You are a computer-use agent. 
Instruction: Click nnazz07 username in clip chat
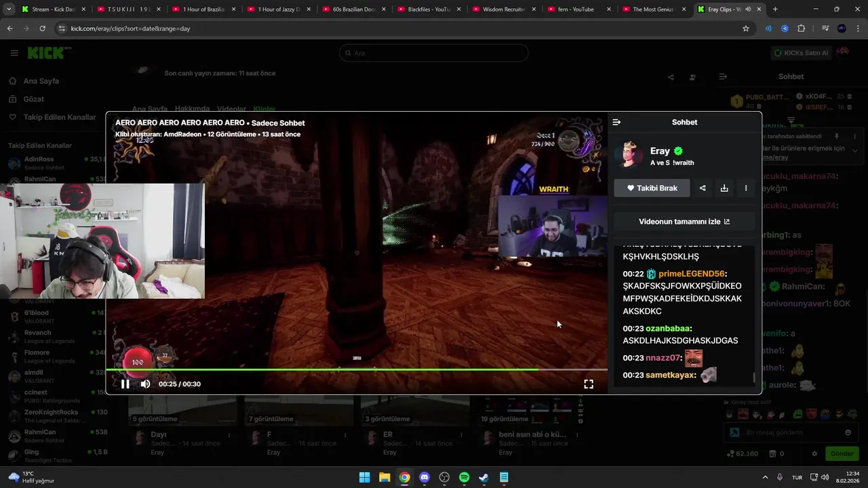click(663, 358)
